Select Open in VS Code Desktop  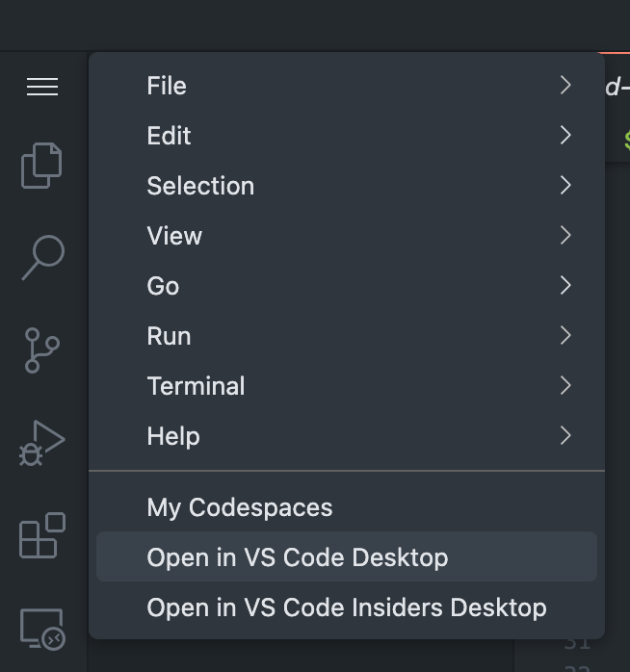[x=347, y=557]
